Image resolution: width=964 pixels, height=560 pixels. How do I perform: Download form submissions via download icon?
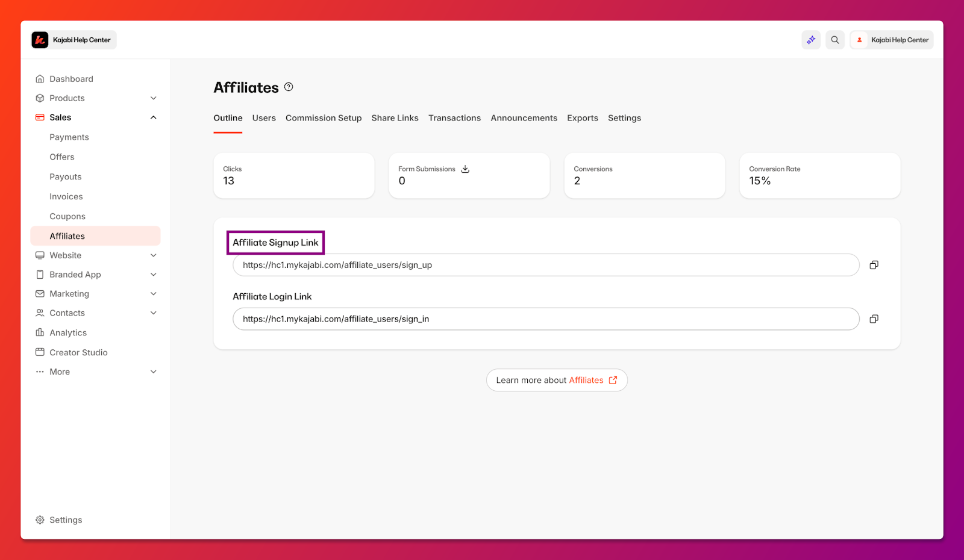click(x=465, y=169)
